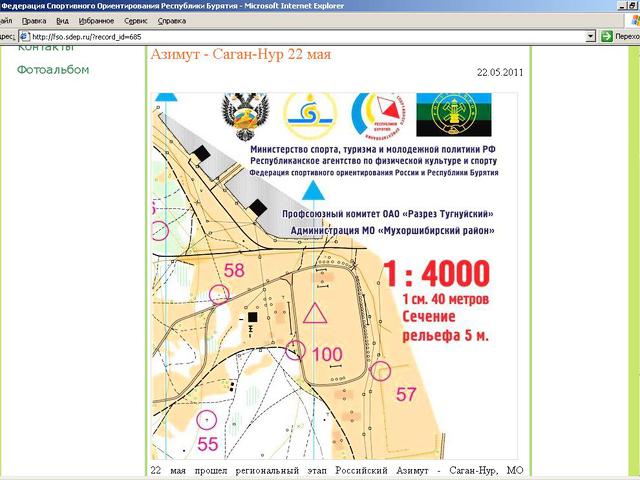Viewport: 640px width, 480px height.
Task: Click control point circle 55 on map
Action: [x=207, y=420]
